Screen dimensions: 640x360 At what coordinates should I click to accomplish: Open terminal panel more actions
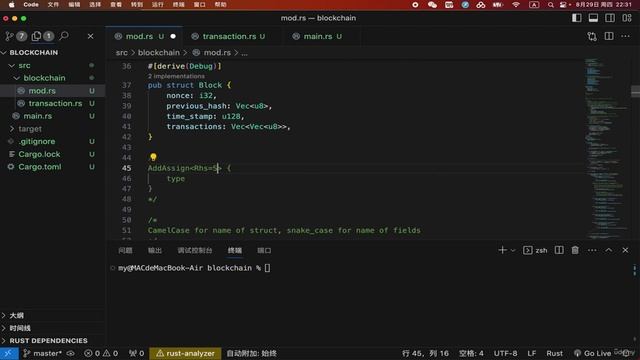(x=592, y=250)
